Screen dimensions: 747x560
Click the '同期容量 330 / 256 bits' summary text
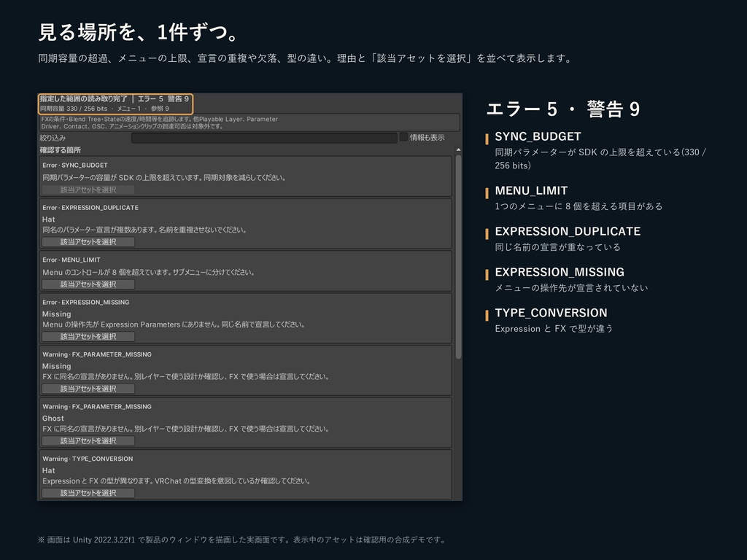click(x=74, y=109)
